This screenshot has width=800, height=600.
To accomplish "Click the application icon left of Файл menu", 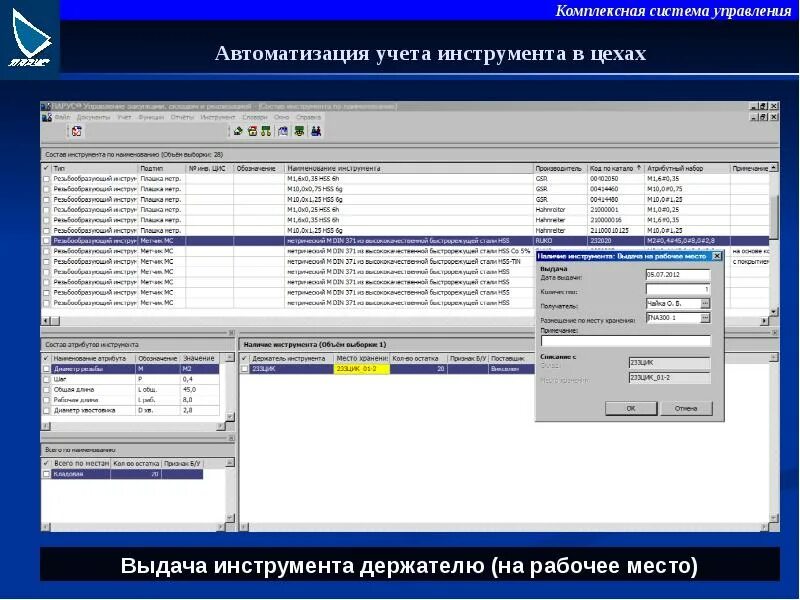I will click(47, 117).
